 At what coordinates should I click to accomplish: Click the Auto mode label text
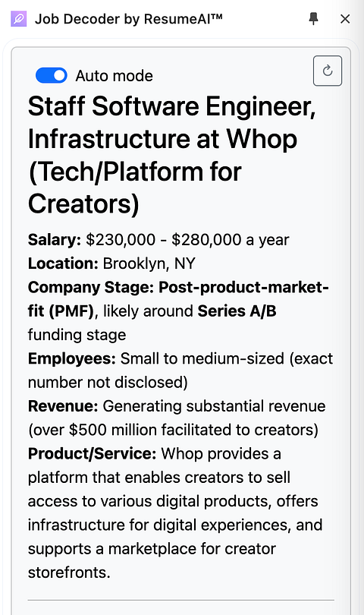click(x=114, y=76)
